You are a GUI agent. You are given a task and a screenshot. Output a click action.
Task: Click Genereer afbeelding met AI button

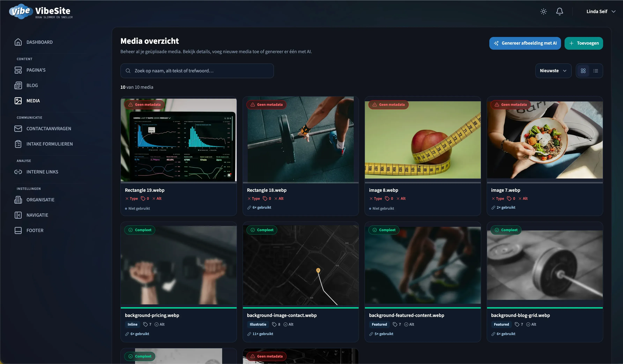(525, 43)
